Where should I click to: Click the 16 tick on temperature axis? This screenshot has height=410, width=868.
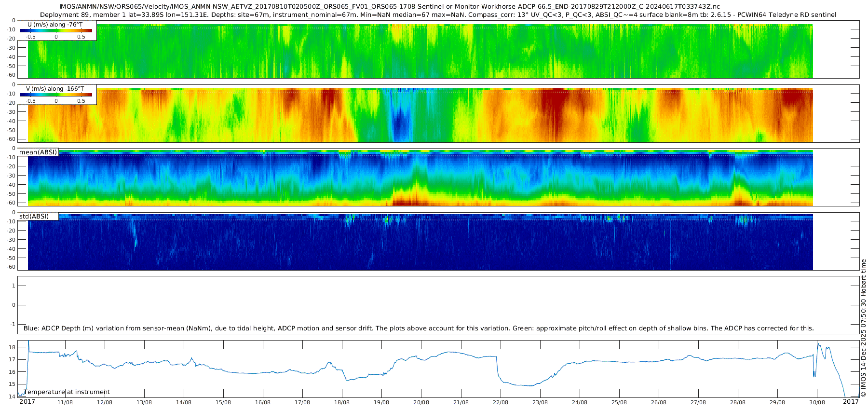coord(13,372)
